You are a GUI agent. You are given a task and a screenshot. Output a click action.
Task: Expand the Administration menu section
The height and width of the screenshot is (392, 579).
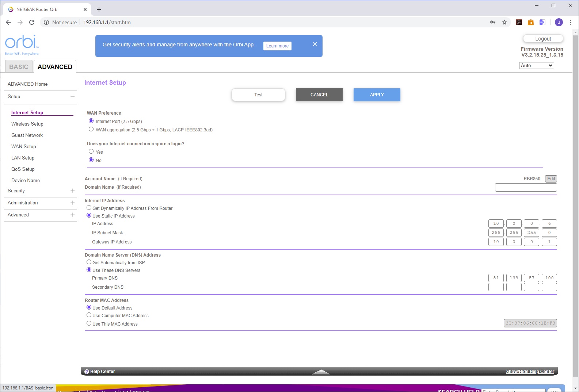73,203
